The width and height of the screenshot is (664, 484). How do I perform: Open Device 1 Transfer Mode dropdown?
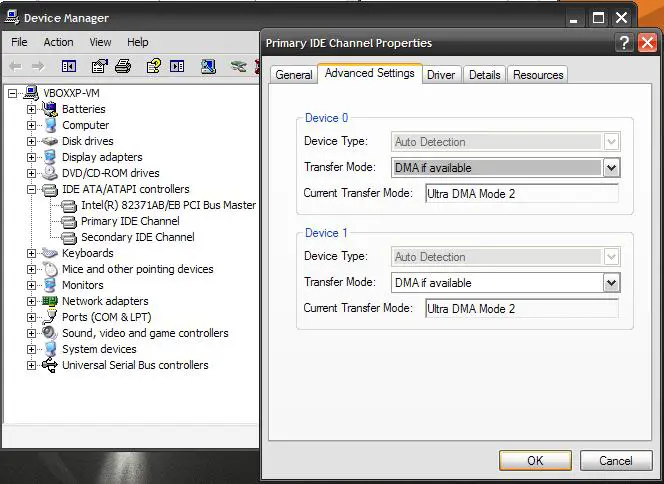611,283
